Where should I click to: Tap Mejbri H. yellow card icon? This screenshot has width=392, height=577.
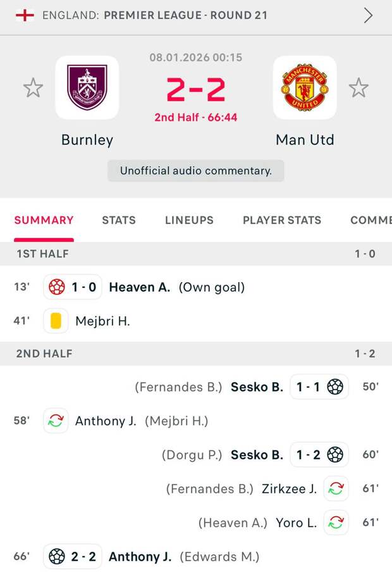pyautogui.click(x=56, y=321)
